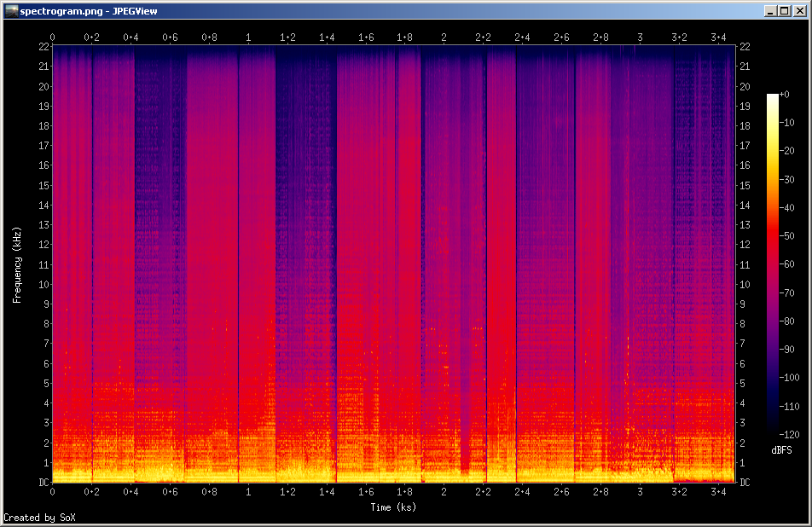
Task: Select the 'Time (ks)' axis label
Action: (x=393, y=507)
